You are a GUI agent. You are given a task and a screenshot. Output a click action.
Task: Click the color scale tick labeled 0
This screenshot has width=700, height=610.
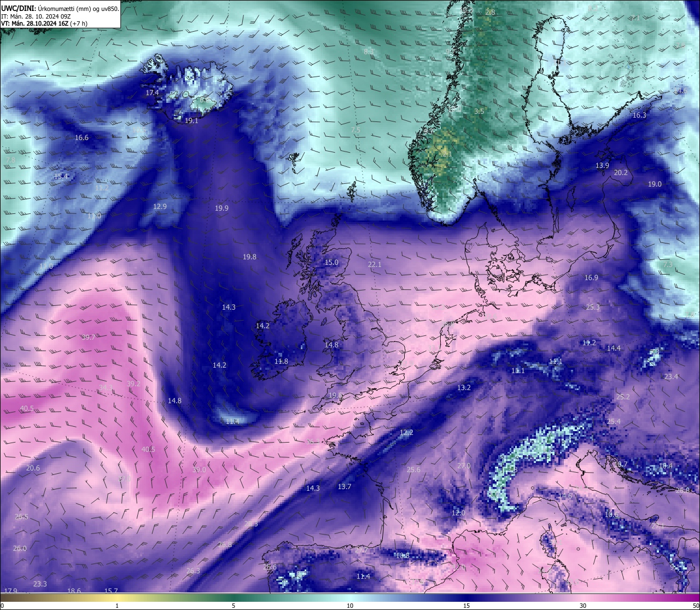coord(2,606)
